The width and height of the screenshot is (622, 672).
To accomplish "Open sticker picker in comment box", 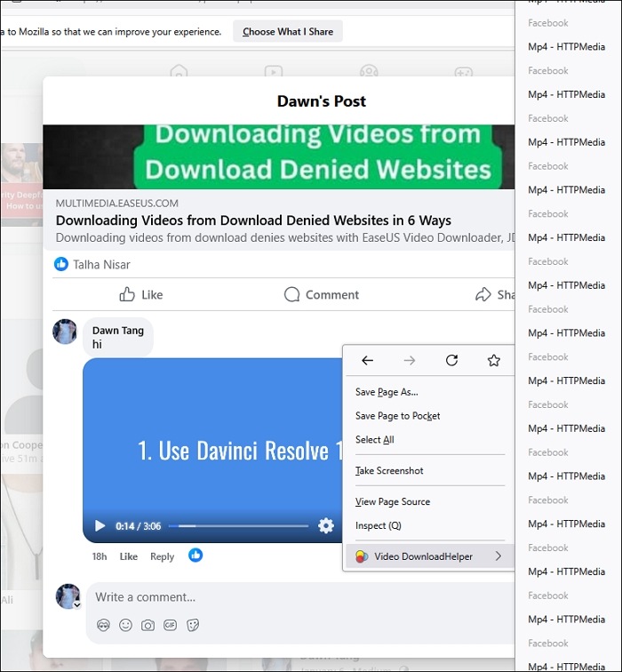I will (x=193, y=625).
